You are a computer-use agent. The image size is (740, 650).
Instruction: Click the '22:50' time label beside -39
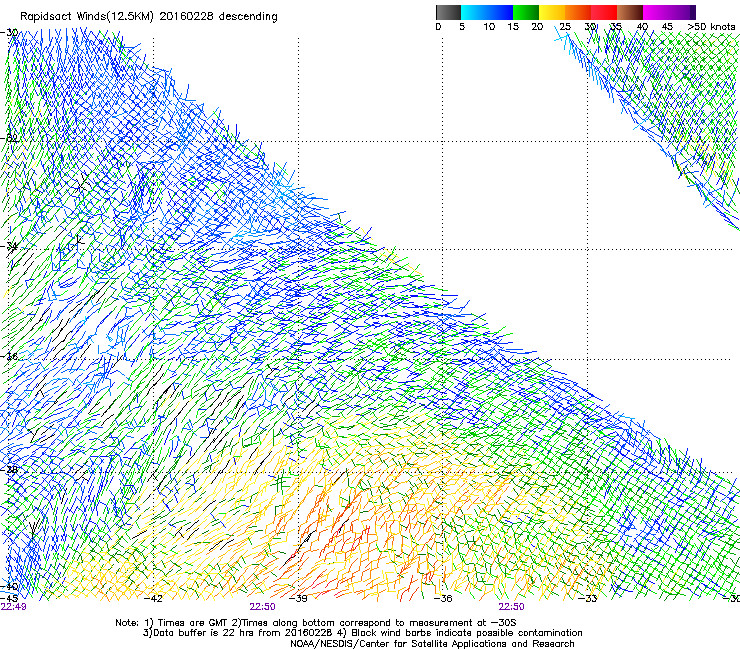(x=262, y=607)
